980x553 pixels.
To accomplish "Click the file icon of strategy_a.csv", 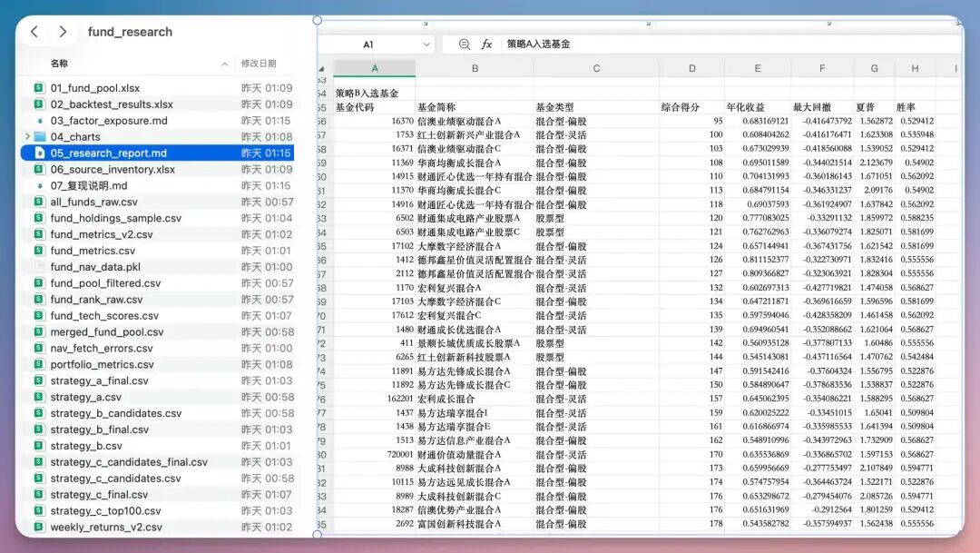I will [39, 397].
